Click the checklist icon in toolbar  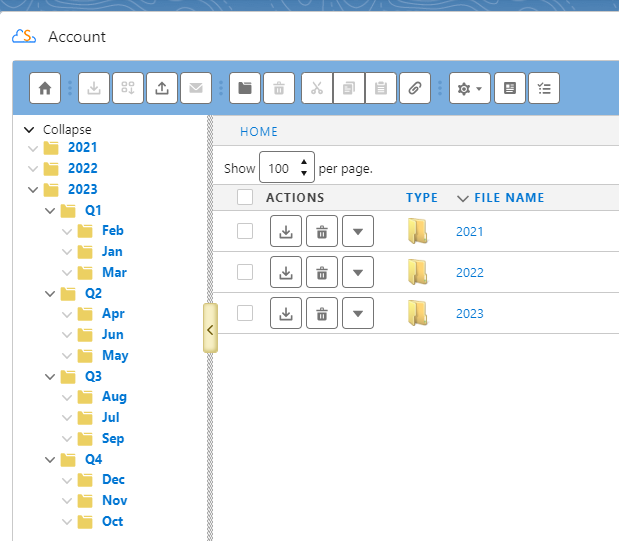click(x=544, y=88)
